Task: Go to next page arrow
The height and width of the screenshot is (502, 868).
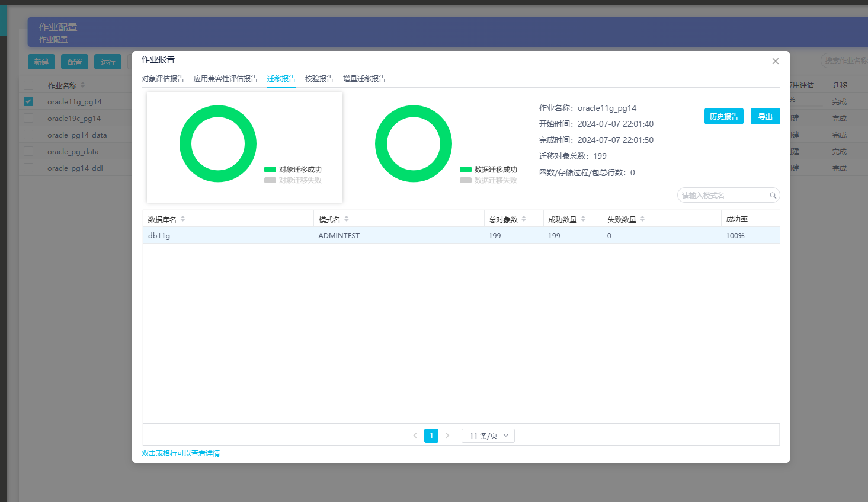Action: tap(447, 436)
